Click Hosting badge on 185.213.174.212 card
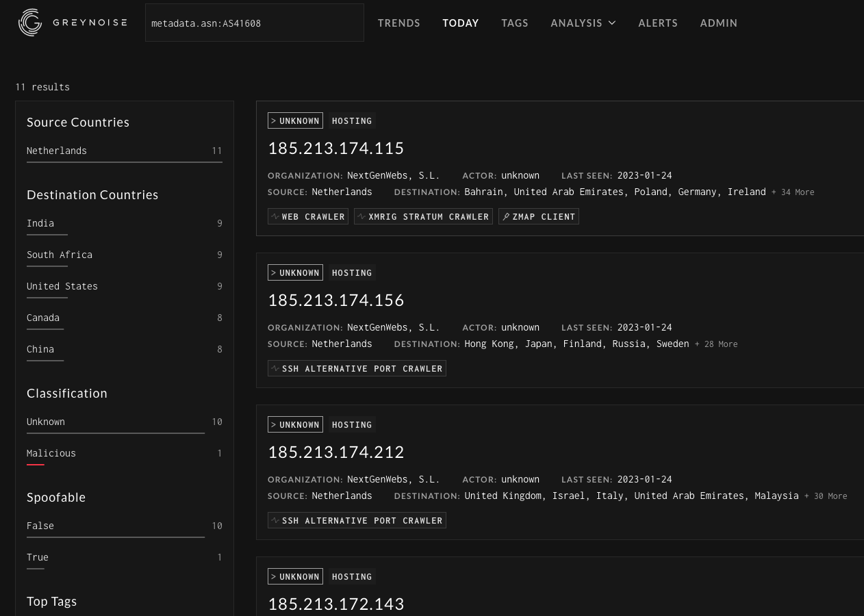The width and height of the screenshot is (864, 616). point(352,424)
